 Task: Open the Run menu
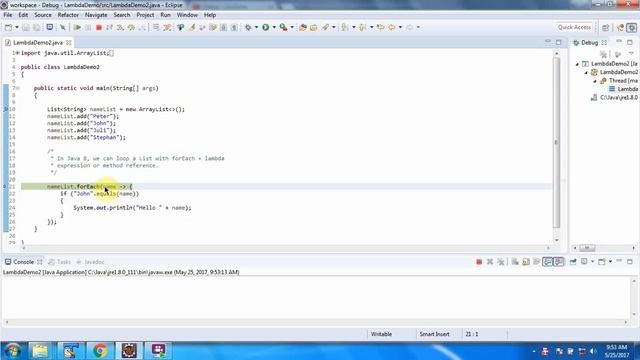coord(165,15)
